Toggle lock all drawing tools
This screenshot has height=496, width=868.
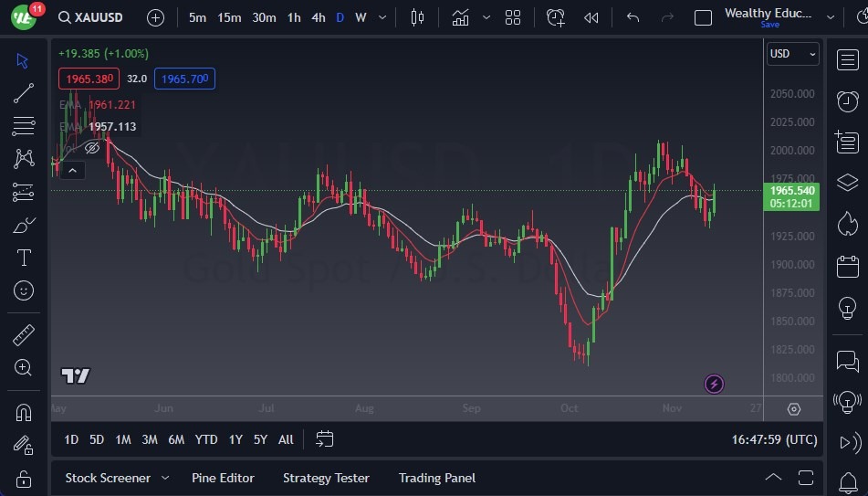[x=24, y=479]
